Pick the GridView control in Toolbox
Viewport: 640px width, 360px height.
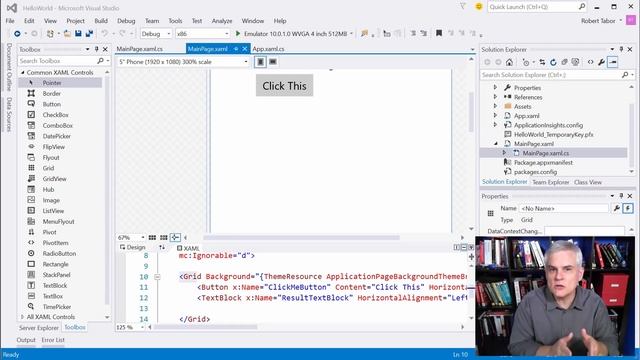pyautogui.click(x=60, y=178)
